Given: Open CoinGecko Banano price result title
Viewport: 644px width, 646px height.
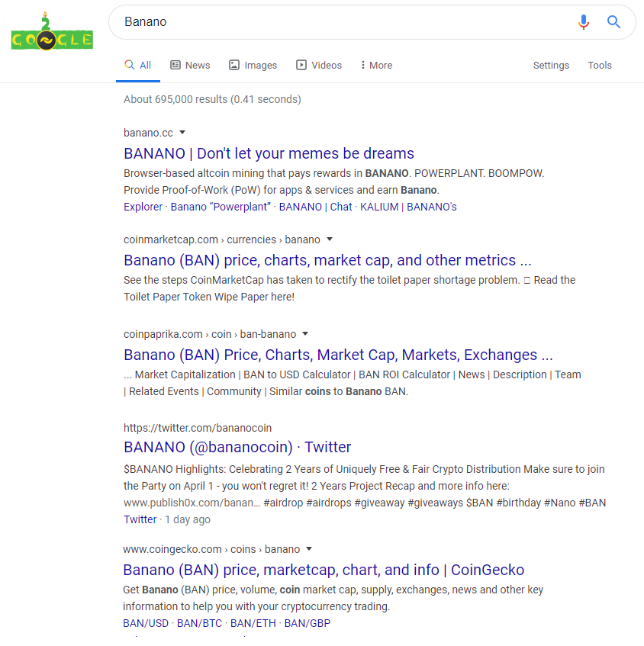Looking at the screenshot, I should 324,570.
